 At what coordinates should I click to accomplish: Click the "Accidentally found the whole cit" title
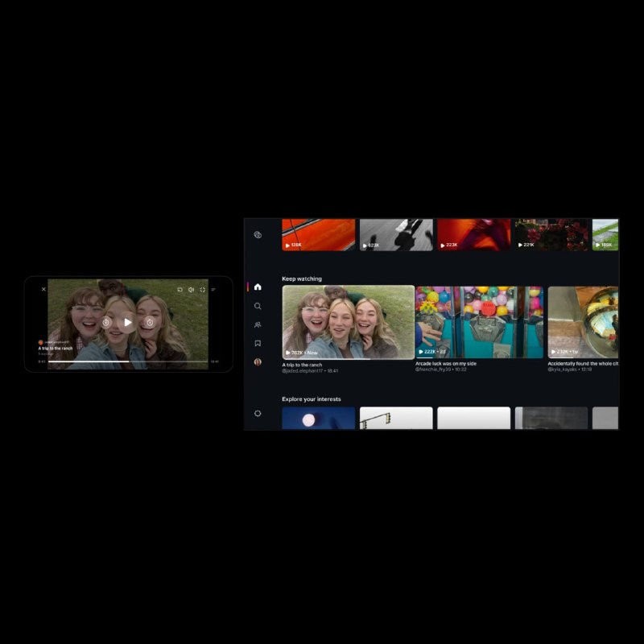click(583, 364)
